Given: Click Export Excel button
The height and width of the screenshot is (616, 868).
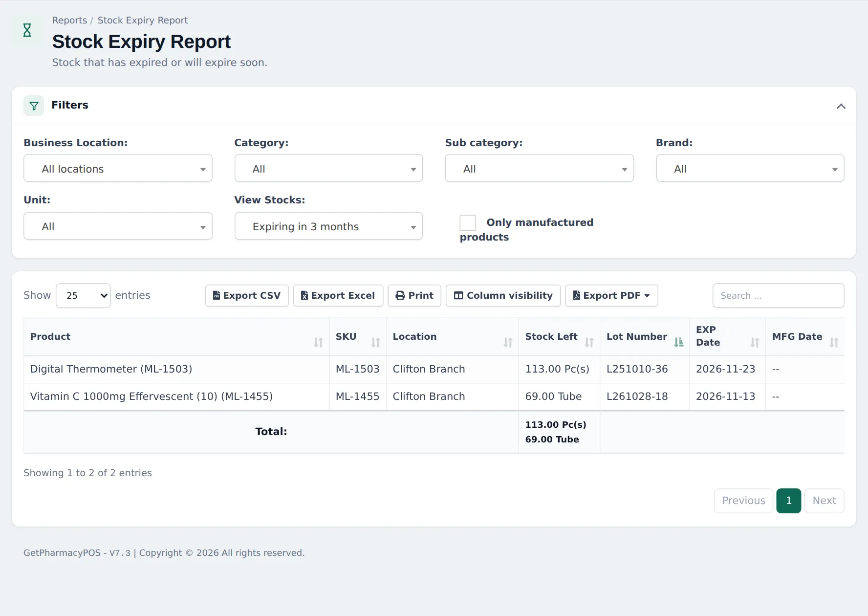Looking at the screenshot, I should tap(338, 295).
